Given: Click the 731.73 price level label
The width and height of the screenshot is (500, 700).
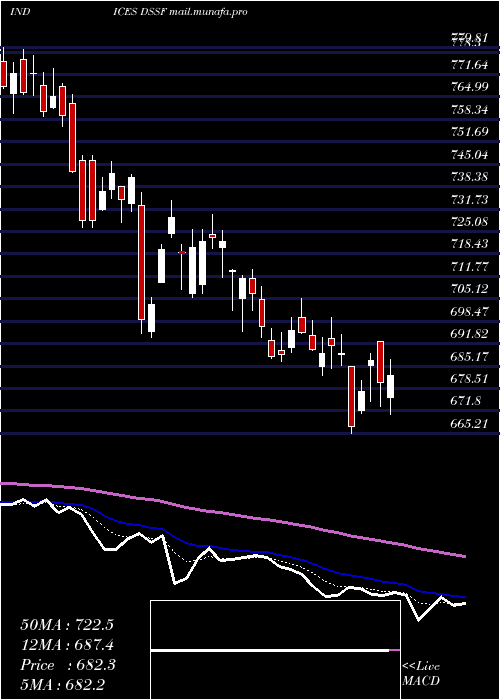Looking at the screenshot, I should coord(469,200).
